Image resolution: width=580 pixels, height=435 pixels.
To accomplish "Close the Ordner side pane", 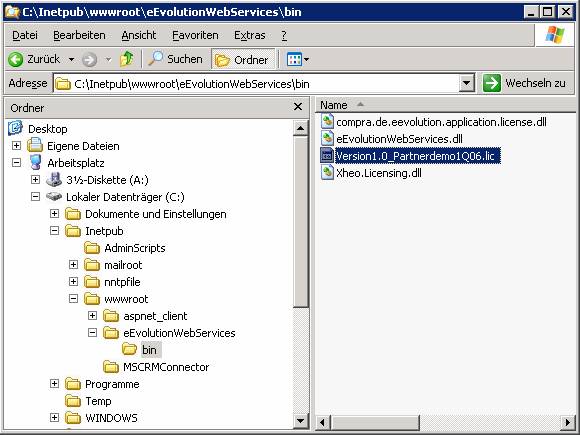I will coord(298,107).
